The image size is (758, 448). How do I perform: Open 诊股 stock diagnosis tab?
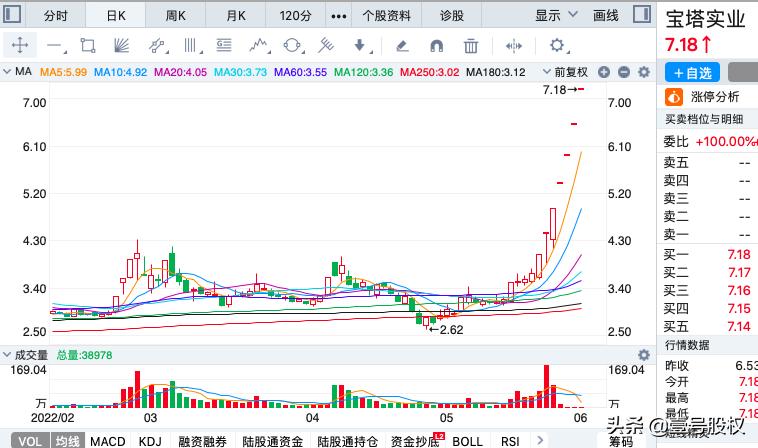coord(452,15)
